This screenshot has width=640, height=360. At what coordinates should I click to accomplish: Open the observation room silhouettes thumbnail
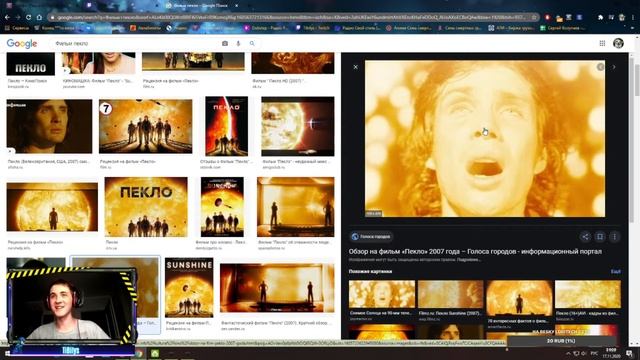(x=296, y=207)
